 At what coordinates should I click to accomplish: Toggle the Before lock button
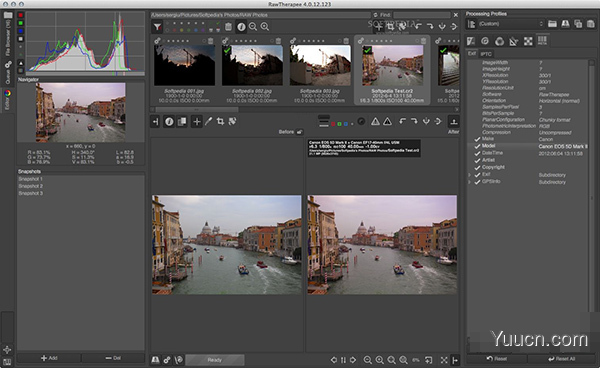300,132
